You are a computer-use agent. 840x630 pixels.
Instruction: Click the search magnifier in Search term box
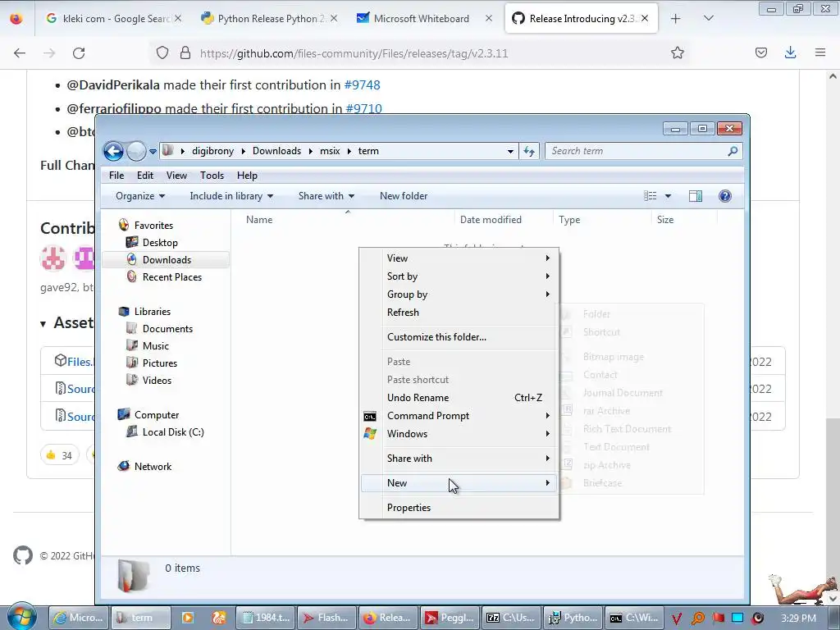point(733,151)
